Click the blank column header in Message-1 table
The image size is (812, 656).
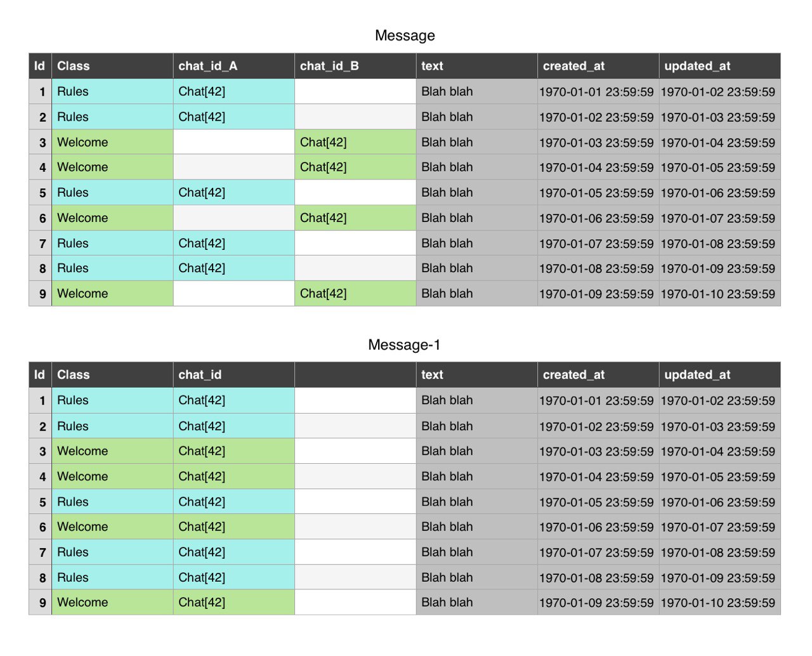(x=355, y=375)
